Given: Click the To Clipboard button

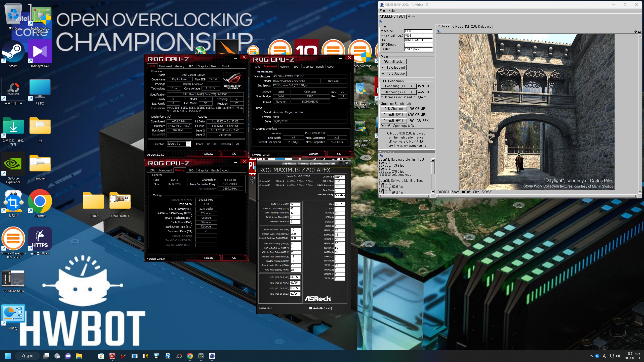Looking at the screenshot, I should (393, 67).
